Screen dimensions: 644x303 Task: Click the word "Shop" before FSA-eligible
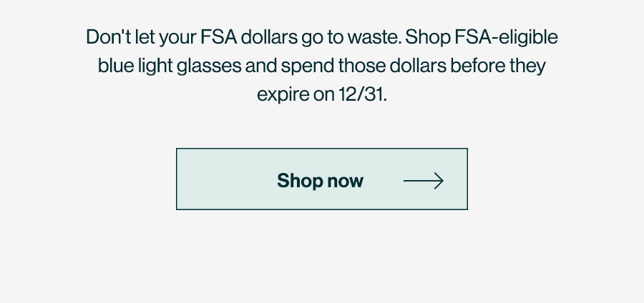click(x=428, y=38)
